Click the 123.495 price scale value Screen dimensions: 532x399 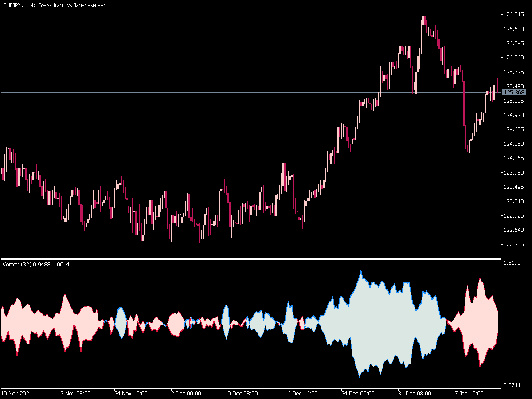click(514, 187)
